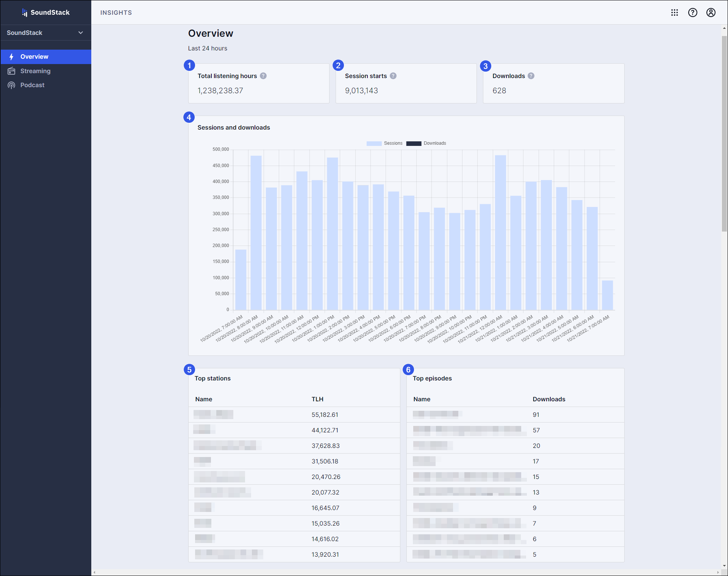Open the Overview section in sidebar

(x=34, y=56)
